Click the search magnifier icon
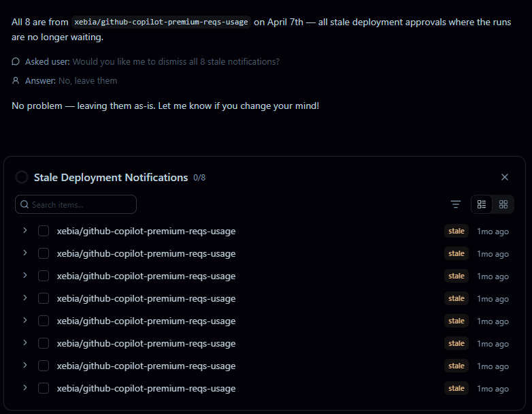This screenshot has width=532, height=414. pos(24,204)
